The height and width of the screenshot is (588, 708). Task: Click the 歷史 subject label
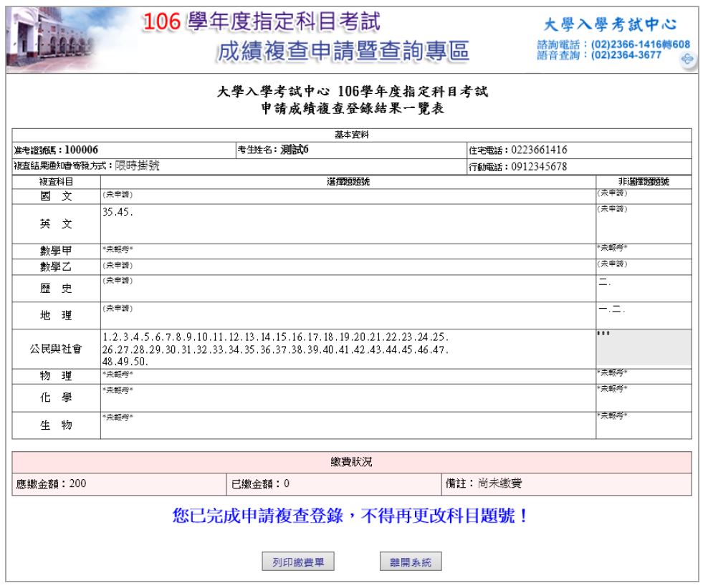point(56,289)
